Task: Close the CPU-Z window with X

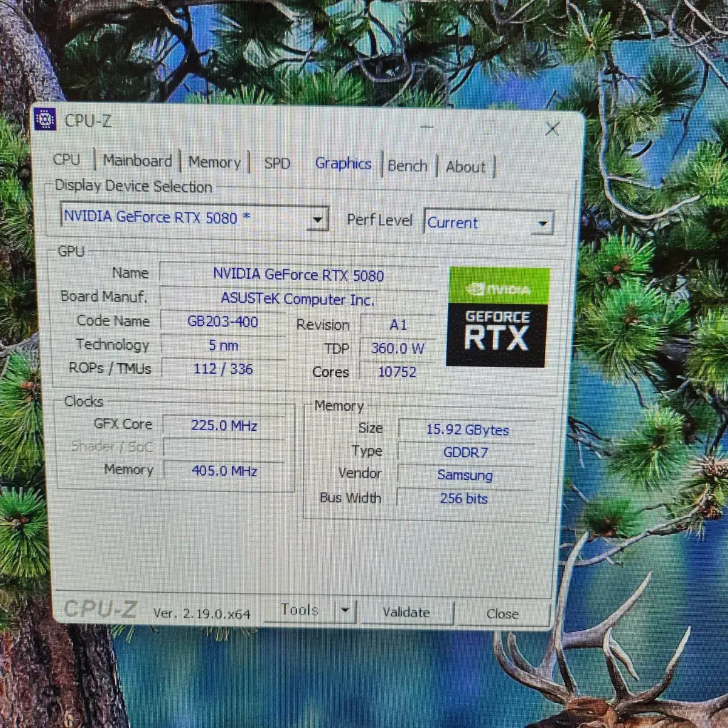Action: [x=551, y=129]
